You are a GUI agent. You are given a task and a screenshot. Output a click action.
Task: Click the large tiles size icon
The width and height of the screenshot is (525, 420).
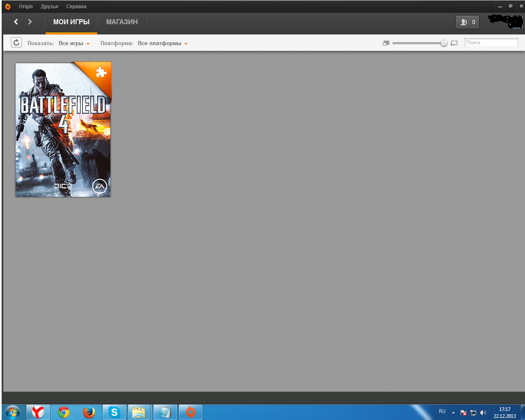coord(454,43)
